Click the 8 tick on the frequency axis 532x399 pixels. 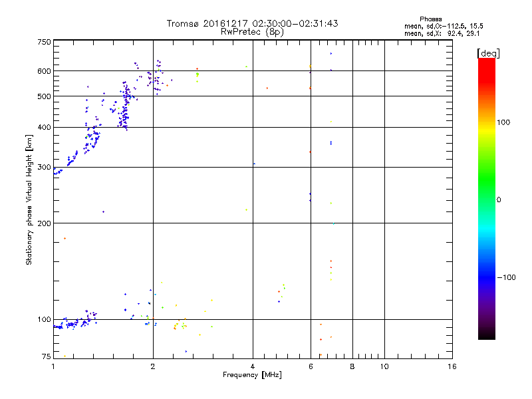pyautogui.click(x=352, y=366)
